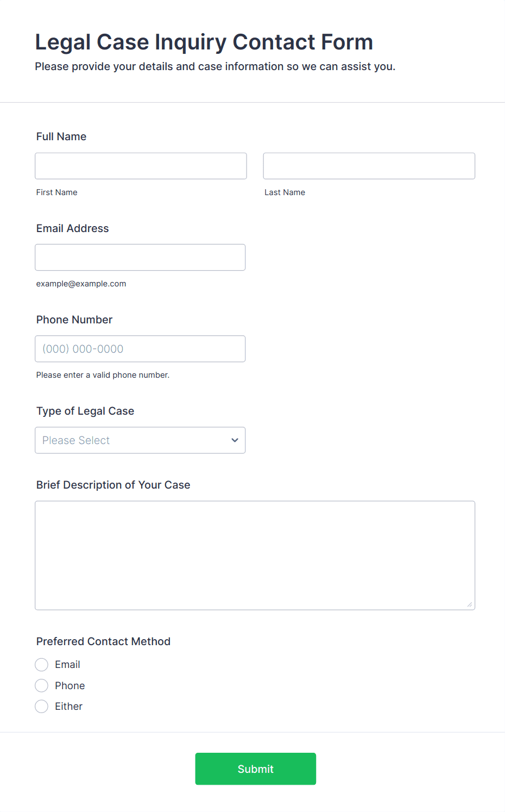This screenshot has width=505, height=812.
Task: Submit the legal inquiry form
Action: pos(255,769)
